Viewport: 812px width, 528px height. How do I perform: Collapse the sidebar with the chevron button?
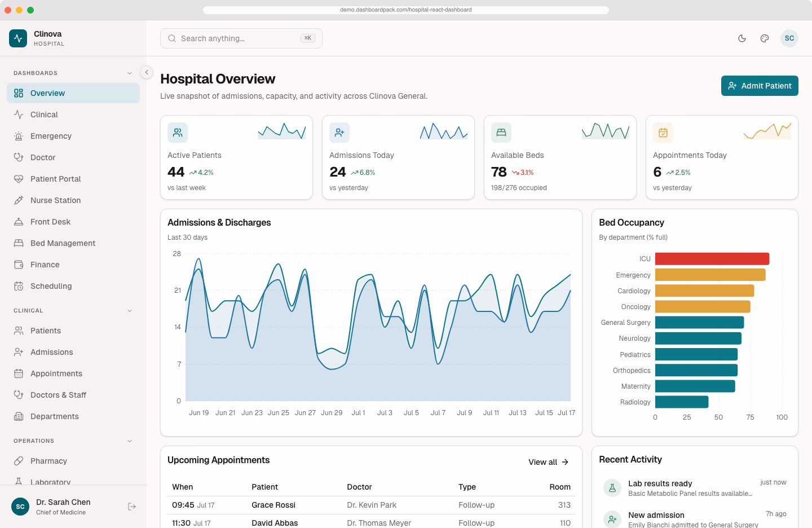tap(147, 72)
